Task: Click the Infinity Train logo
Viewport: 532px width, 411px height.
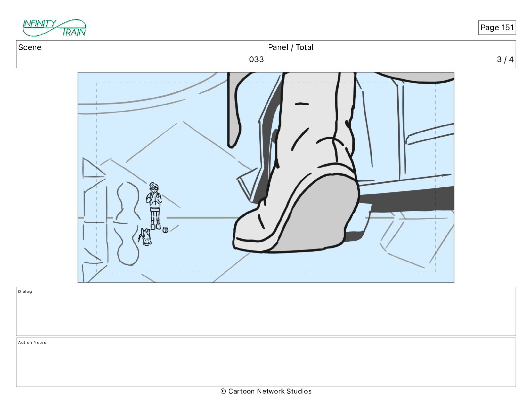Action: 54,28
